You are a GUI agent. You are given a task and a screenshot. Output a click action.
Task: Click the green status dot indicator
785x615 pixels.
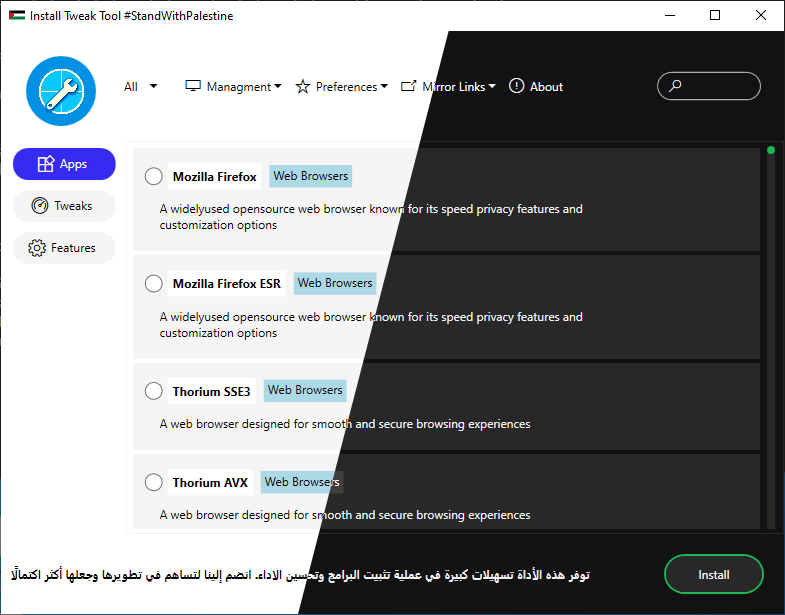[x=770, y=150]
